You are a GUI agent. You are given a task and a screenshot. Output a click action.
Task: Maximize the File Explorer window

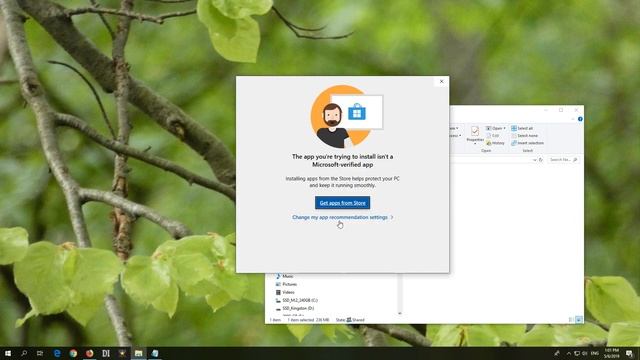(561, 110)
